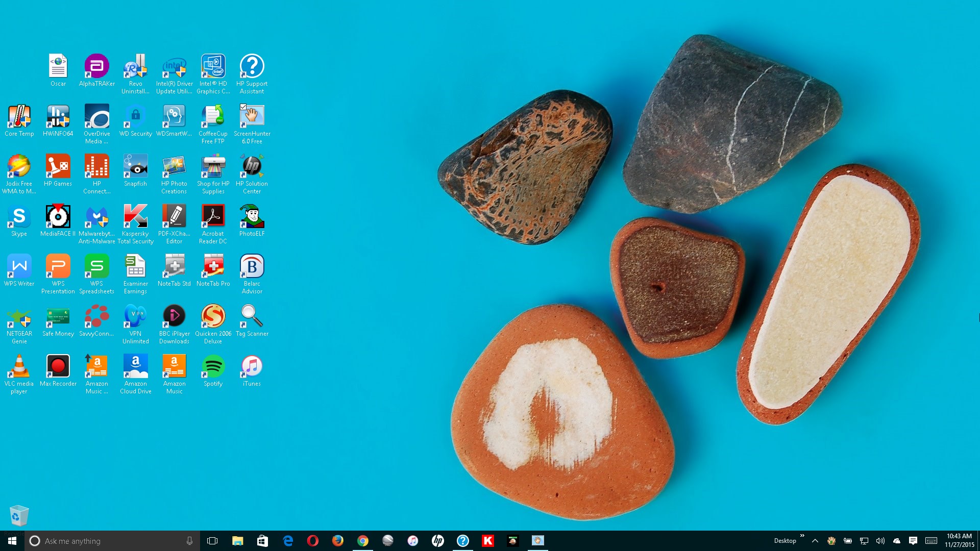Adjust volume with the speaker icon
980x551 pixels.
point(880,541)
